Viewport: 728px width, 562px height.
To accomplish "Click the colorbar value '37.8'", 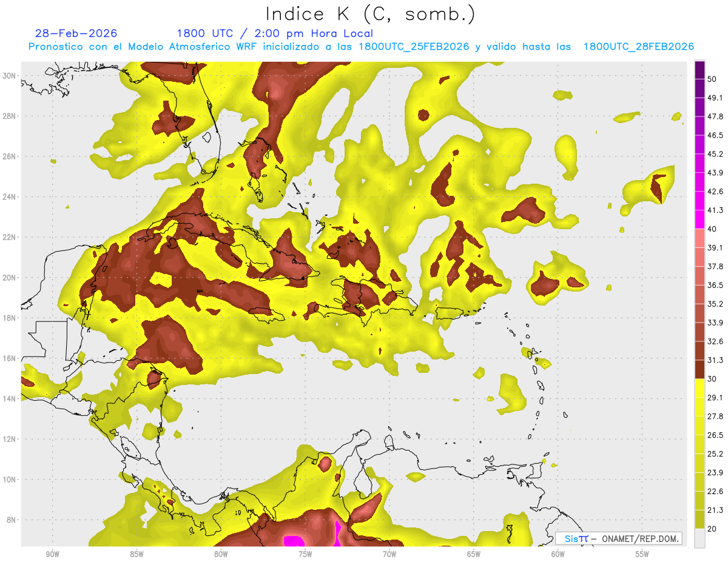I will [715, 266].
